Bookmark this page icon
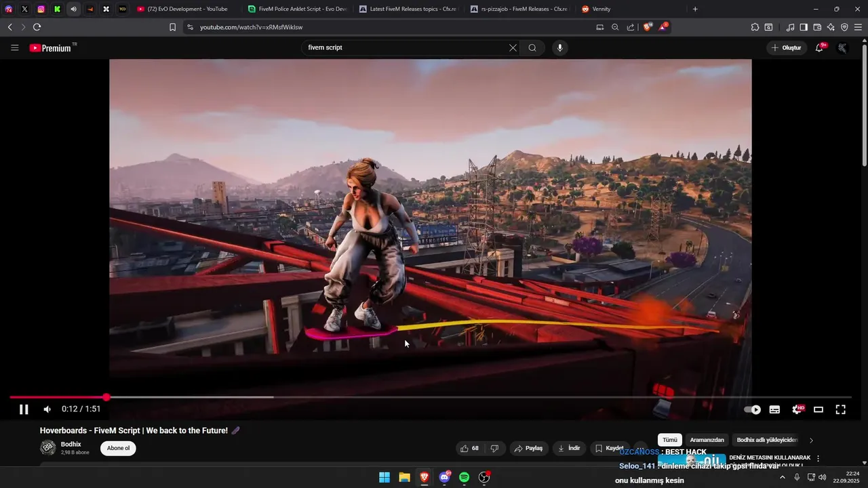This screenshot has height=488, width=868. [172, 27]
